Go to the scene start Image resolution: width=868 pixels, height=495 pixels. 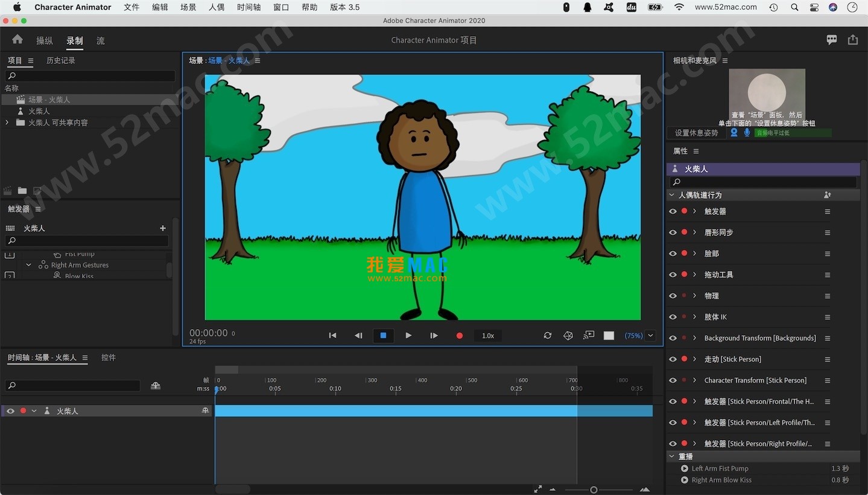pyautogui.click(x=332, y=336)
